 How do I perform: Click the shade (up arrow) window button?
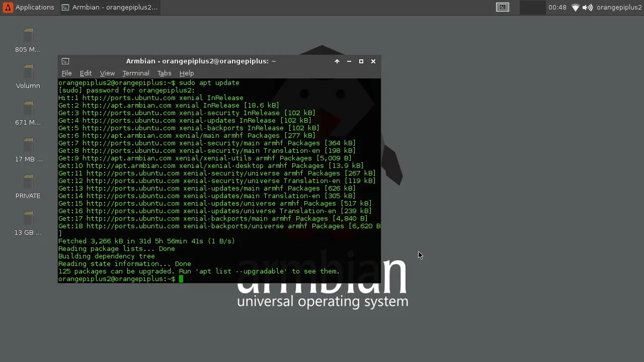(x=337, y=61)
